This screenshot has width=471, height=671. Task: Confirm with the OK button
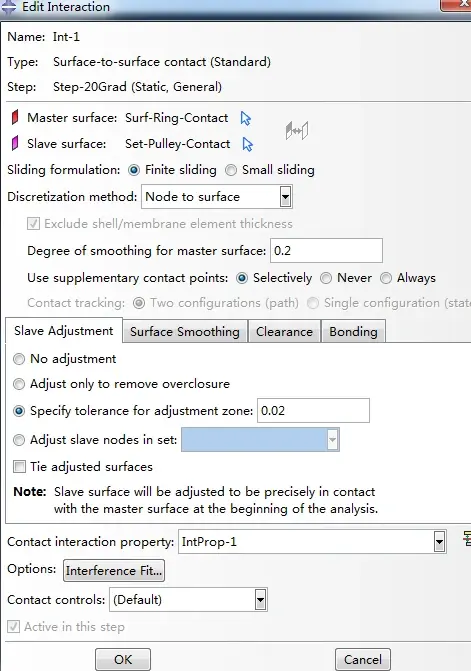(123, 659)
